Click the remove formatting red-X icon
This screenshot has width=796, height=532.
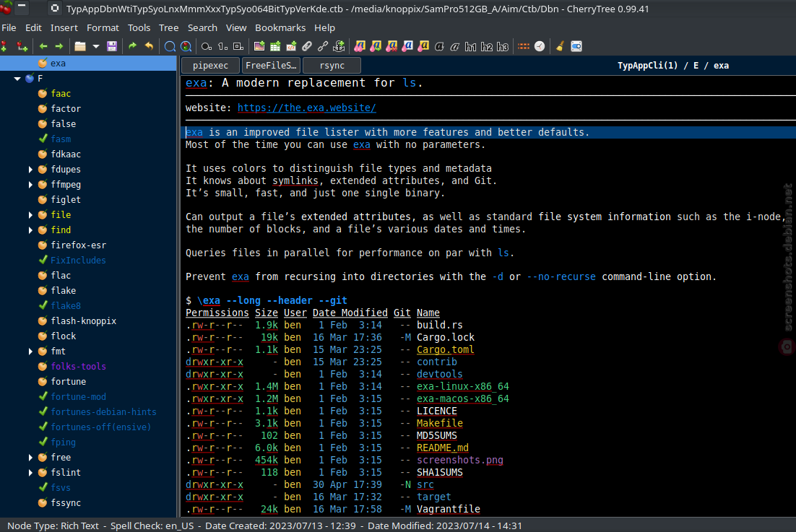(x=391, y=46)
